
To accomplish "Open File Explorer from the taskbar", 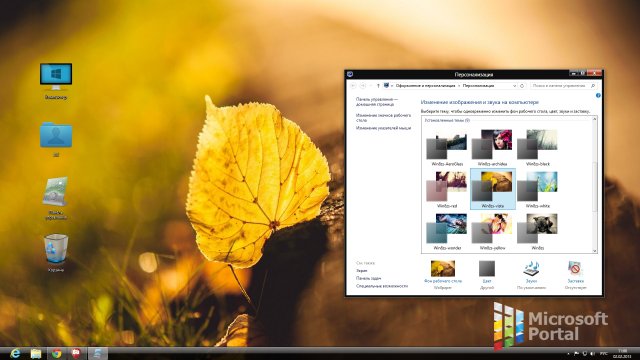I will 36,353.
